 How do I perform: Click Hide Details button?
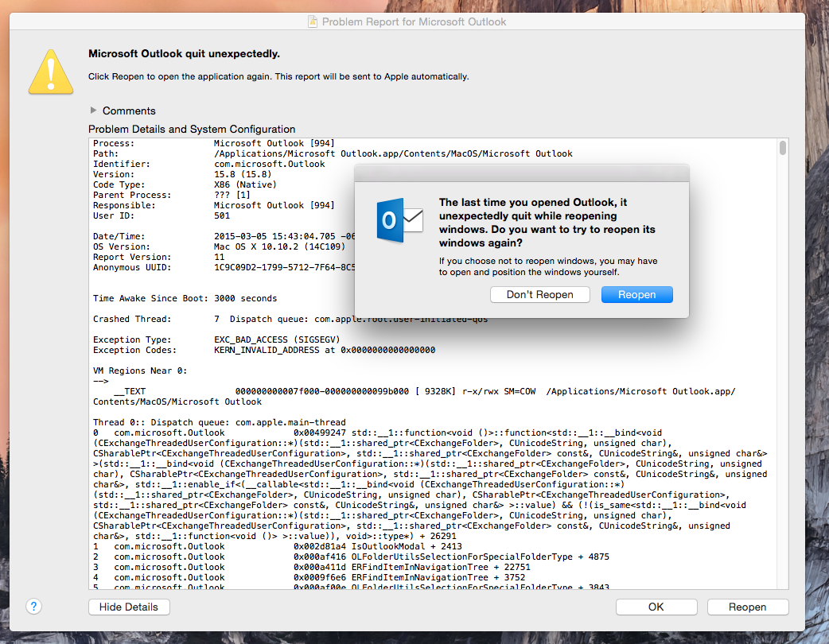pos(129,607)
